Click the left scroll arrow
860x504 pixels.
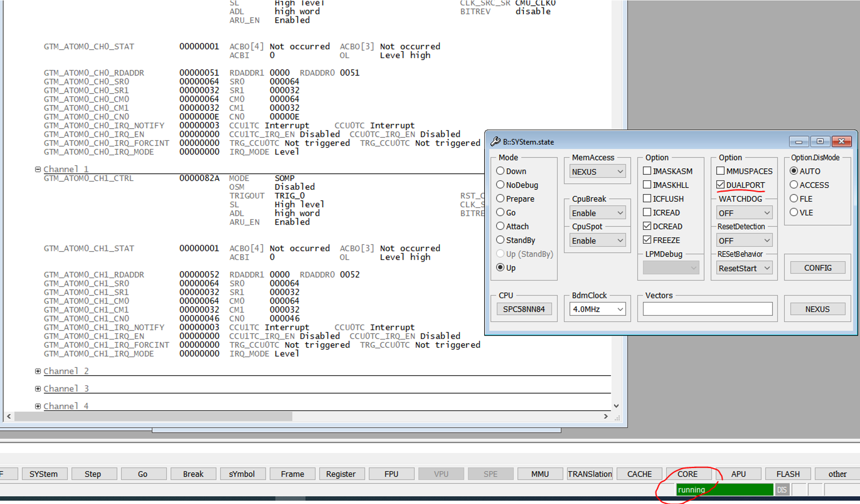tap(9, 416)
